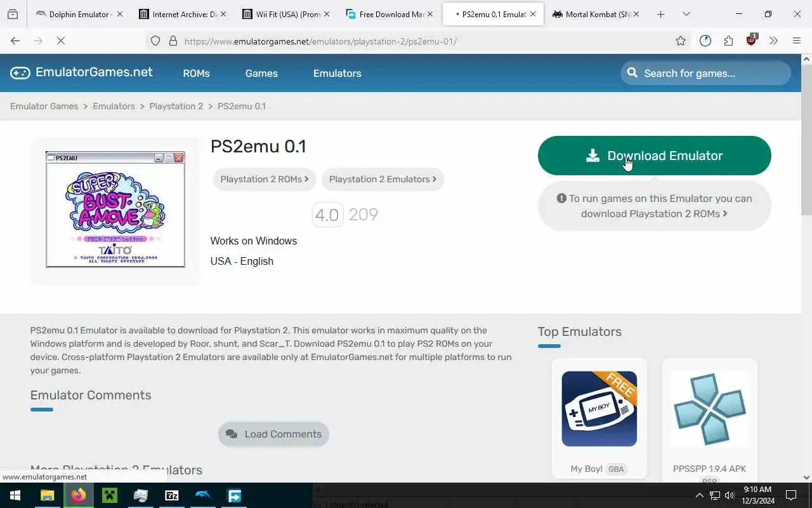Click the Download Emulator button
Image resolution: width=812 pixels, height=508 pixels.
coord(654,156)
